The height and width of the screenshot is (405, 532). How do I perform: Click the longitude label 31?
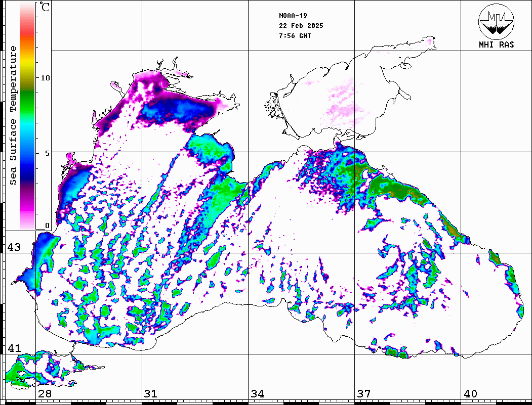click(151, 394)
